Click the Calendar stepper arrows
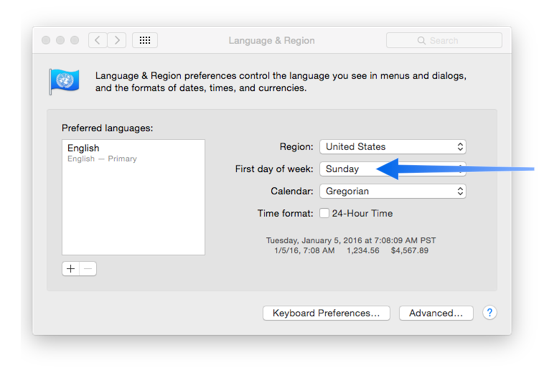Image resolution: width=544 pixels, height=373 pixels. coord(460,191)
